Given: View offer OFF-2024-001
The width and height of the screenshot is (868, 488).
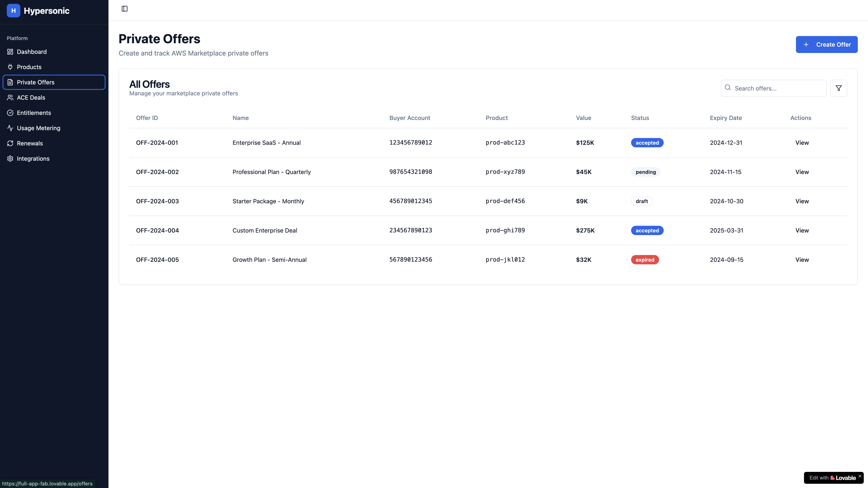Looking at the screenshot, I should pyautogui.click(x=802, y=143).
